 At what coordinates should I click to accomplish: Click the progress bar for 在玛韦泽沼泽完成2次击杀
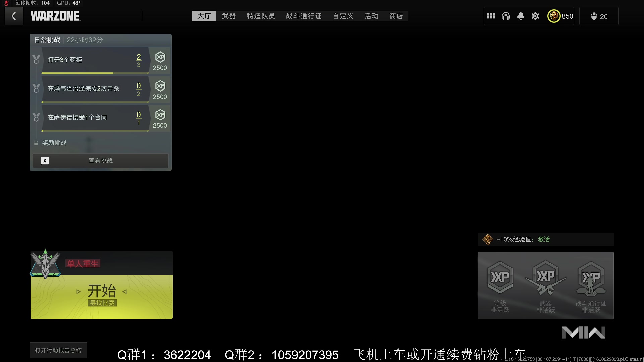[x=95, y=102]
